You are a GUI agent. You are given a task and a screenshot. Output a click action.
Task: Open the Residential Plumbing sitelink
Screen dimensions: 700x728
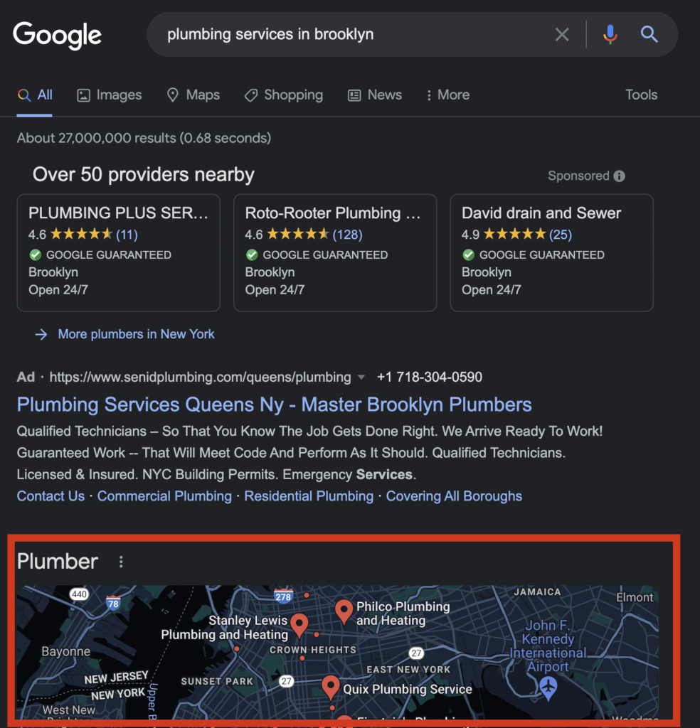tap(309, 496)
